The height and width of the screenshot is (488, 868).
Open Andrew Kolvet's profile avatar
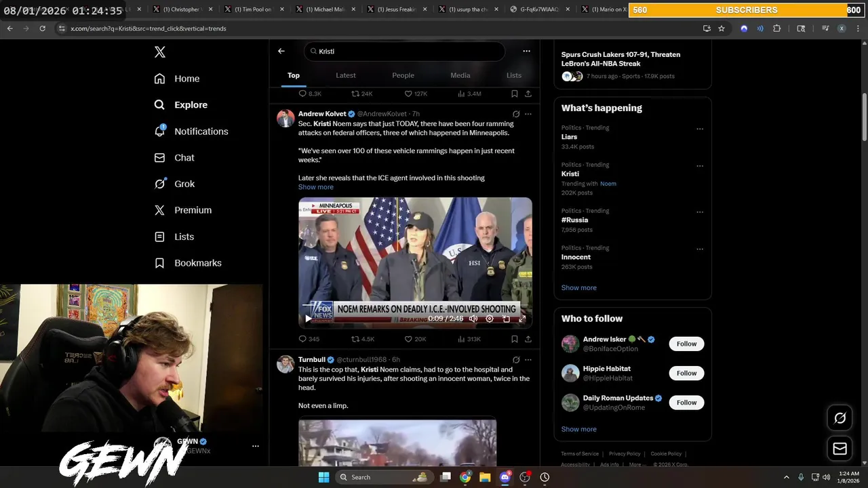285,118
